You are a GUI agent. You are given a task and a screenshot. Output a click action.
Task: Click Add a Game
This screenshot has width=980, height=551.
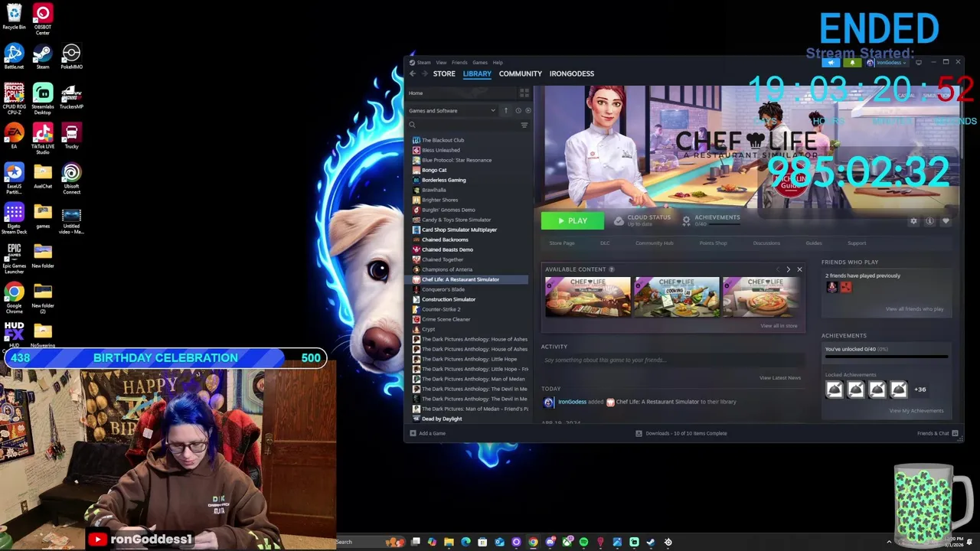(428, 433)
